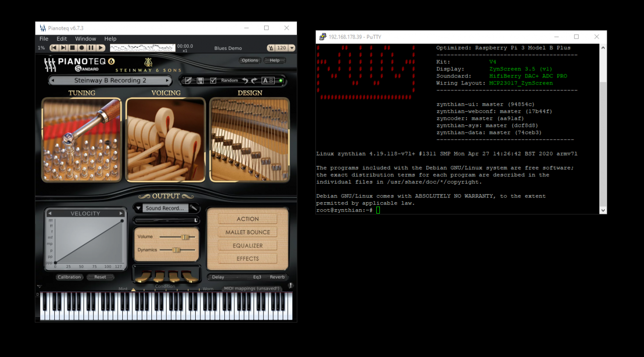Screen dimensions: 644x357
Task: Click the microphone settings icon
Action: click(194, 208)
